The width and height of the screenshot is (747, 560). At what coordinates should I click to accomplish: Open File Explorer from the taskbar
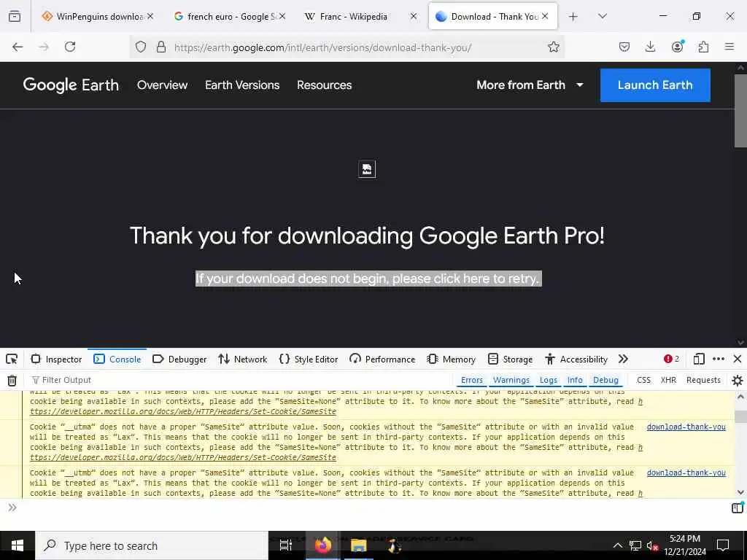click(x=359, y=545)
